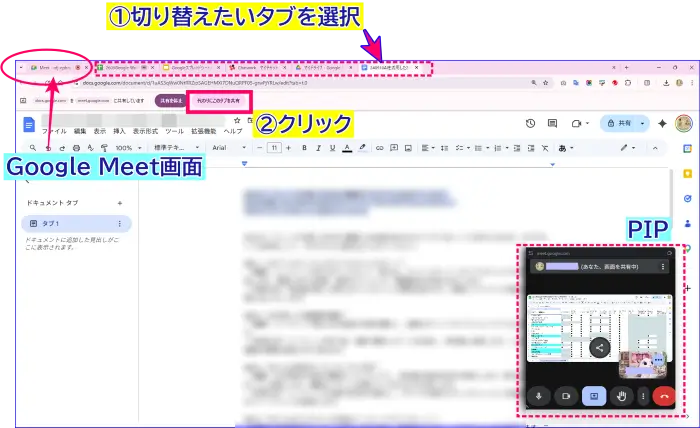Open the 拡張機能 menu
This screenshot has width=700, height=428.
coord(204,131)
